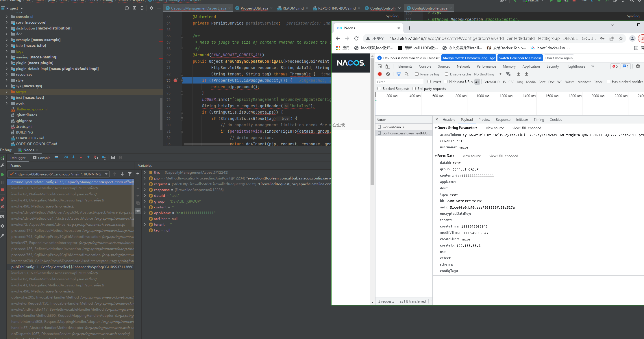Open thread selector http-nio-8848-exec-6 dropdown
Screen dimensions: 644x339
[x=58, y=174]
